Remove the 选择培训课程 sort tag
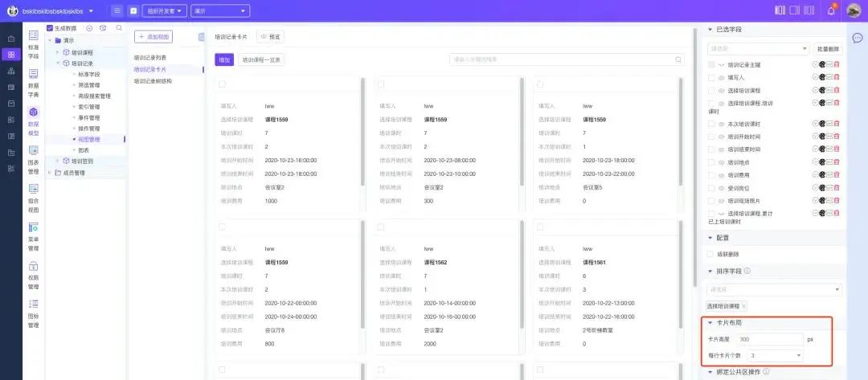The height and width of the screenshot is (380, 868). 743,306
